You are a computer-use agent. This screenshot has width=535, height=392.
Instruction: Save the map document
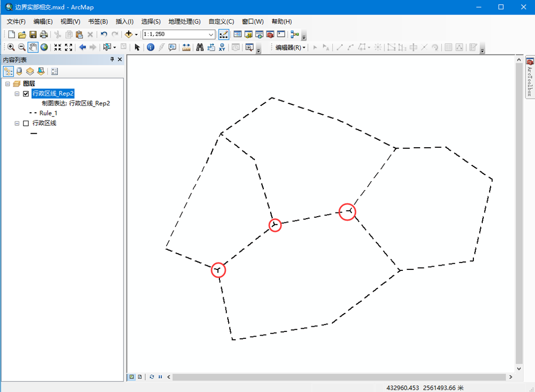pyautogui.click(x=33, y=34)
